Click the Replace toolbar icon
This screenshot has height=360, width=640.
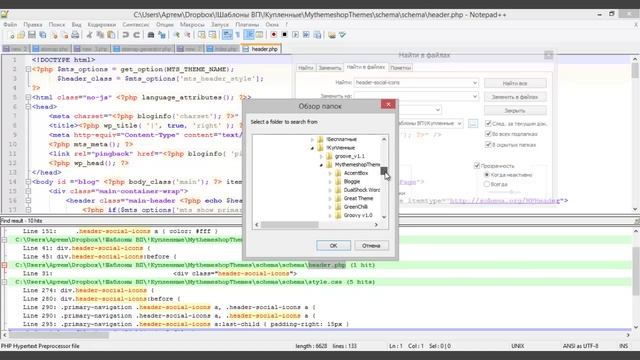pyautogui.click(x=162, y=36)
